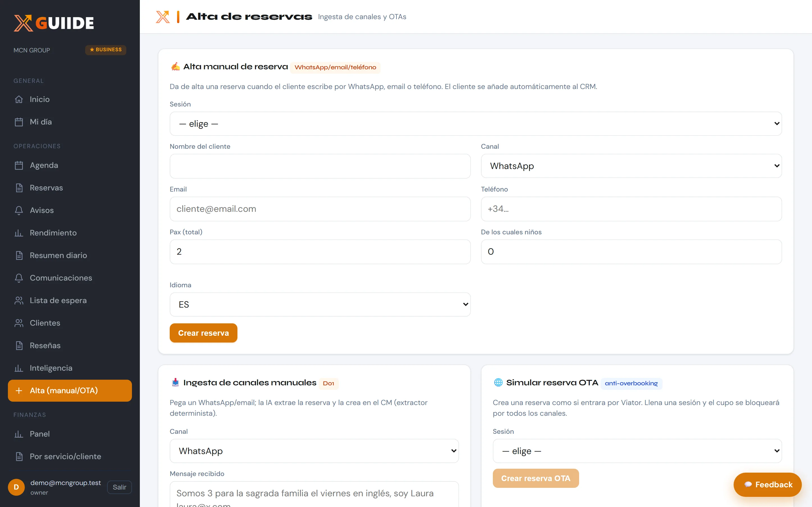Click the XGUIIDE logo in sidebar
The width and height of the screenshot is (812, 507).
coord(54,23)
